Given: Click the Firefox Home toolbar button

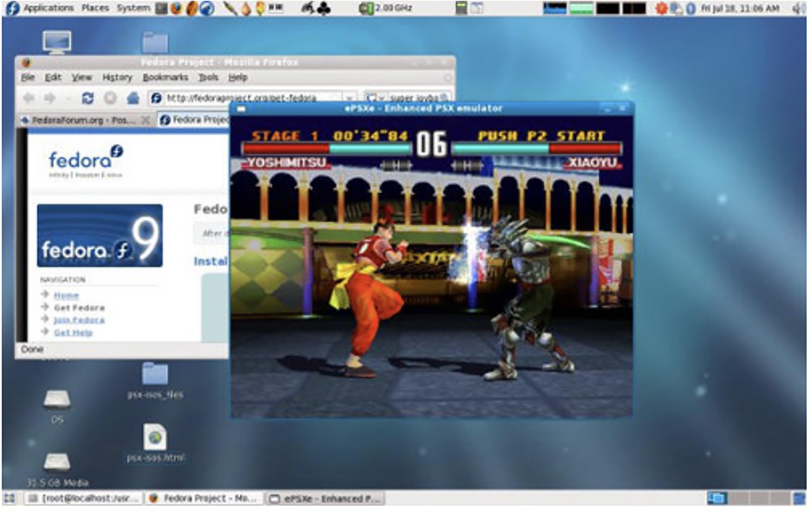Looking at the screenshot, I should (x=133, y=98).
